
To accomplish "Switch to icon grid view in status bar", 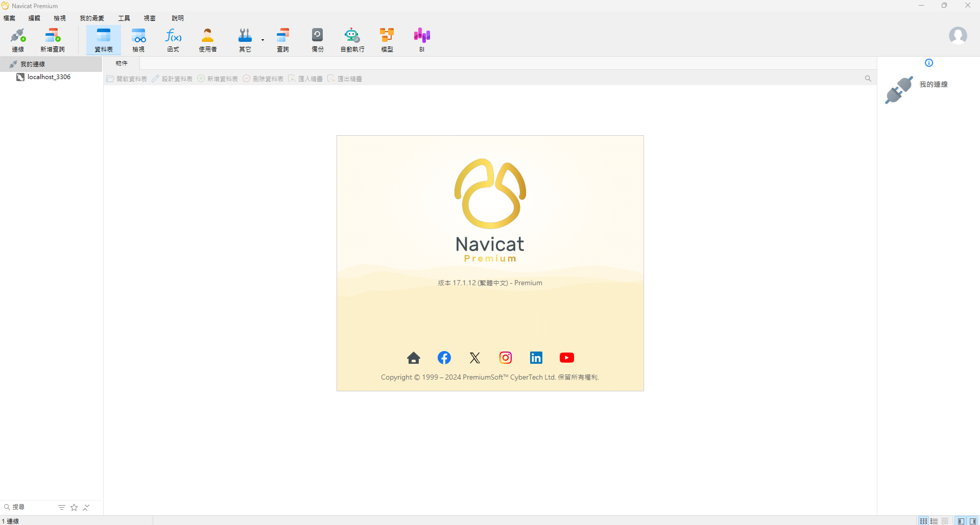I will (x=923, y=521).
